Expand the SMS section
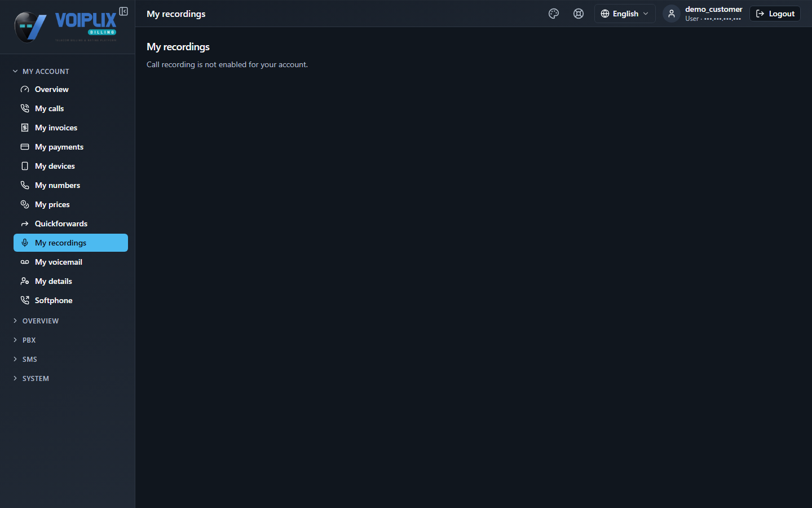 point(25,359)
